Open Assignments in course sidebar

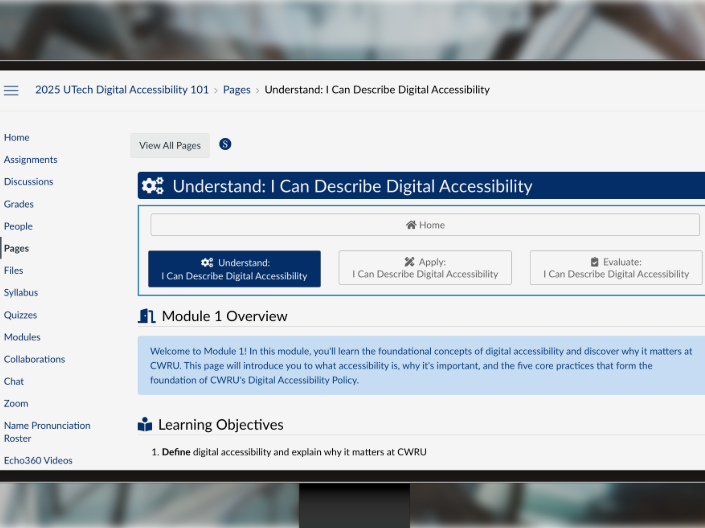pyautogui.click(x=31, y=159)
